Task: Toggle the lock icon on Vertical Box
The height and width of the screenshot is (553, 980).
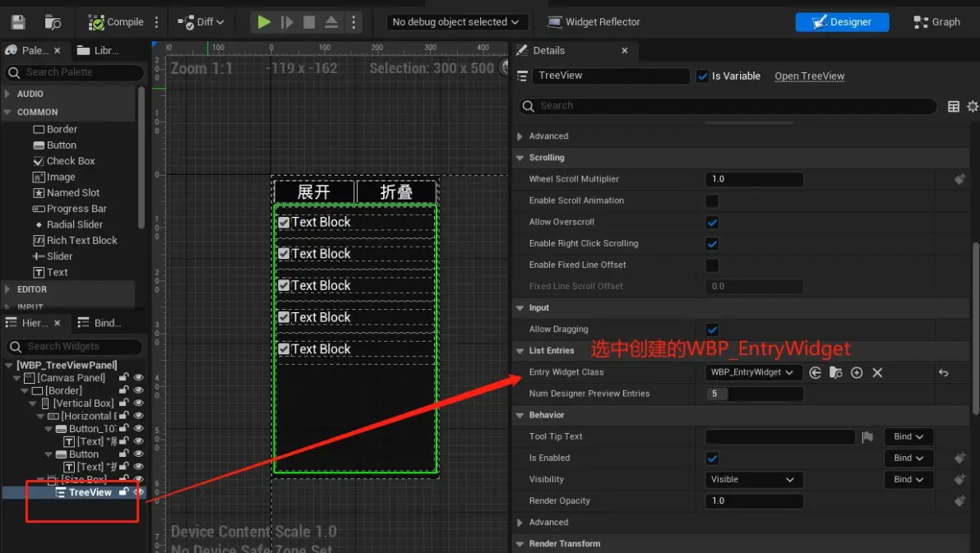Action: click(124, 403)
